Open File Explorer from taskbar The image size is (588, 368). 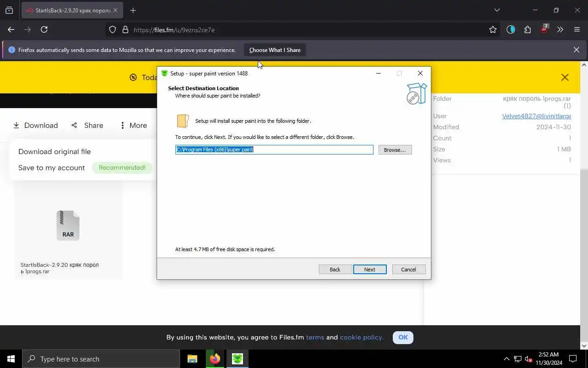(192, 359)
